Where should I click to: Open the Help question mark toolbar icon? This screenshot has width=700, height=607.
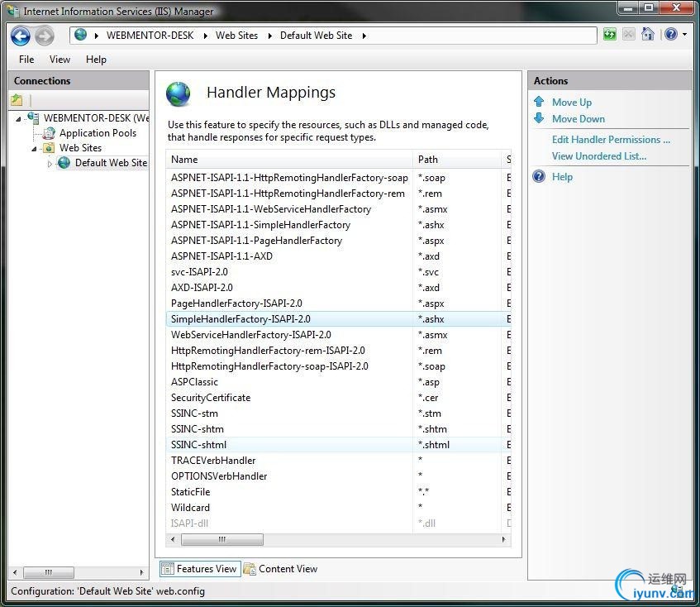670,35
